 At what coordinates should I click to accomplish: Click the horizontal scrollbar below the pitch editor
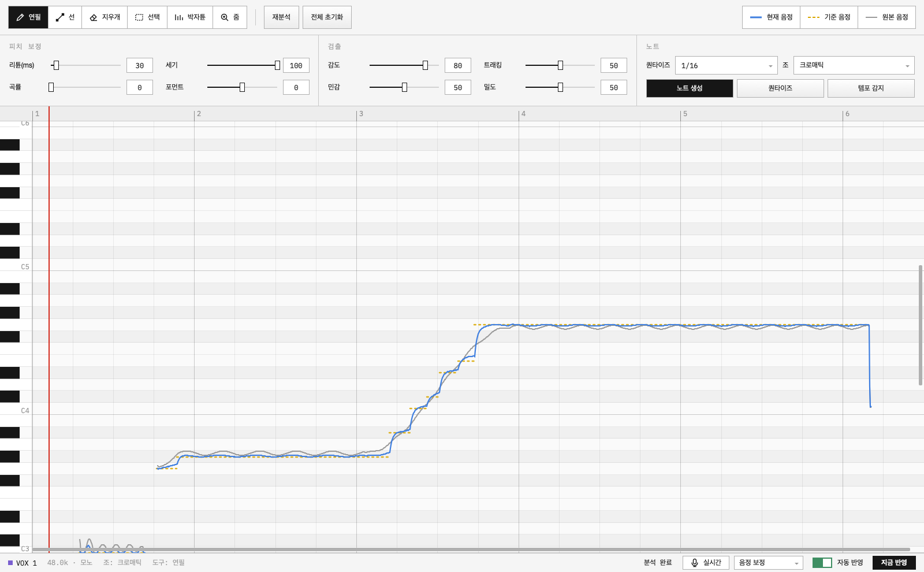tap(471, 549)
